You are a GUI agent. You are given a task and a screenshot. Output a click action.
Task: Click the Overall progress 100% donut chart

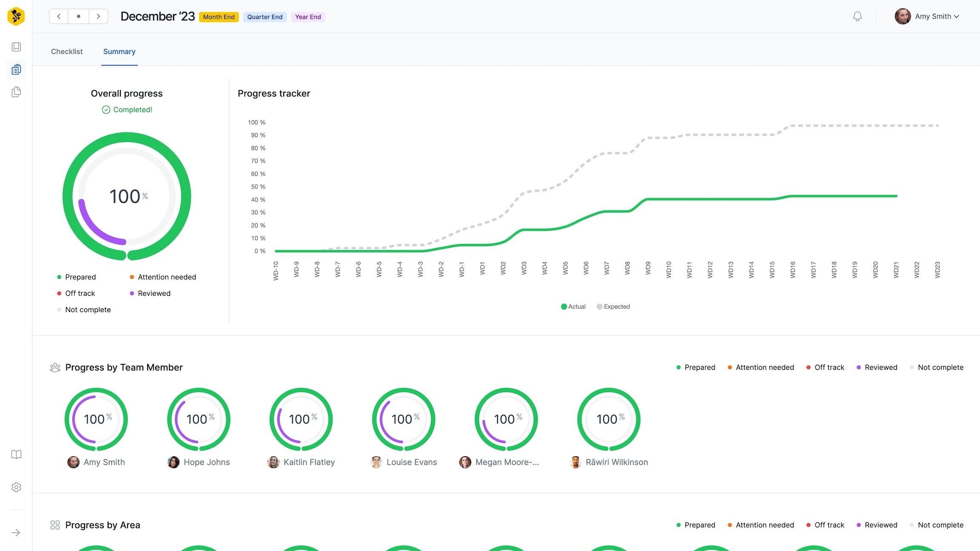(x=127, y=196)
